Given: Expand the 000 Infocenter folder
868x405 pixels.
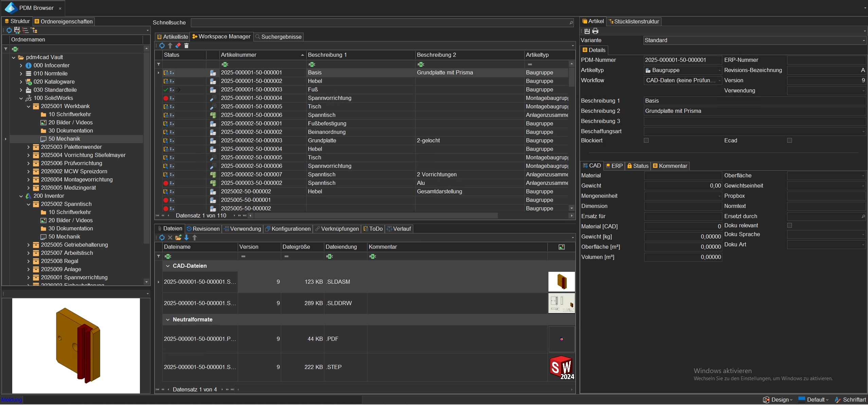Looking at the screenshot, I should [21, 66].
